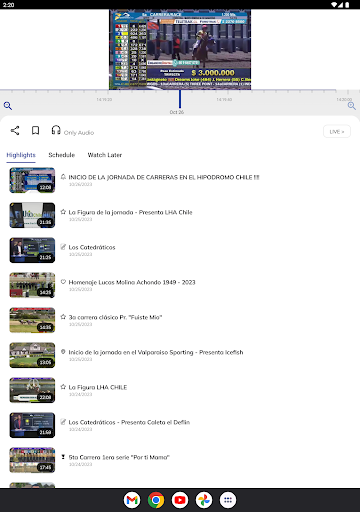The height and width of the screenshot is (512, 360).
Task: Open the app drawer grid icon
Action: 228,500
